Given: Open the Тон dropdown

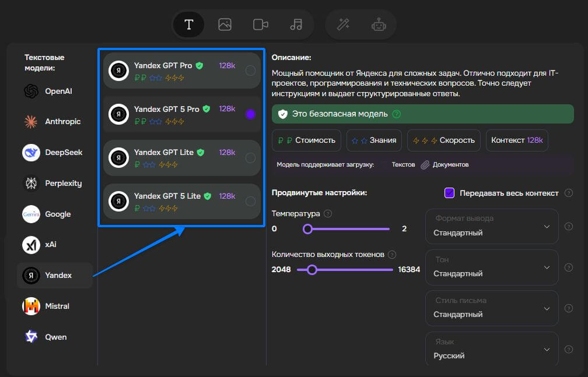Looking at the screenshot, I should pyautogui.click(x=492, y=267).
